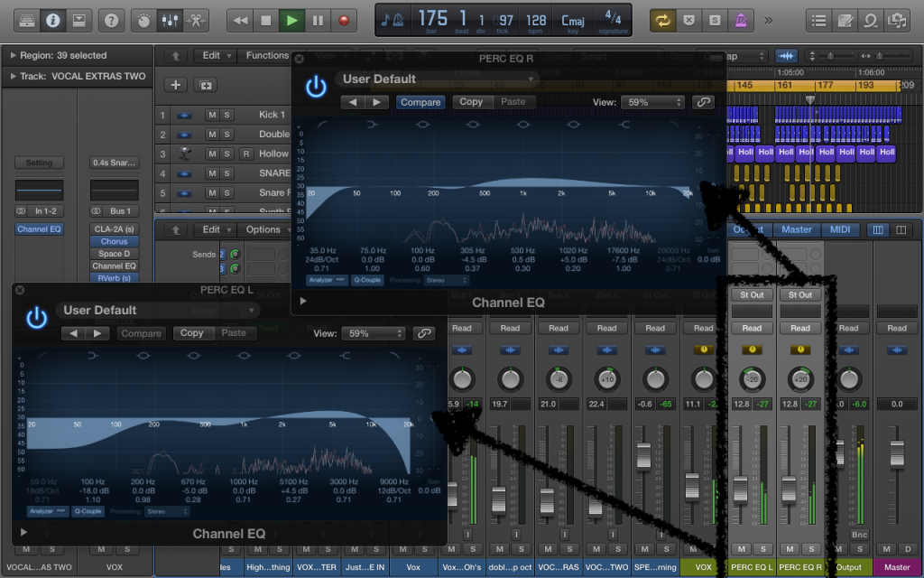Image resolution: width=924 pixels, height=578 pixels.
Task: Mute the Kick 1 track
Action: click(x=212, y=115)
